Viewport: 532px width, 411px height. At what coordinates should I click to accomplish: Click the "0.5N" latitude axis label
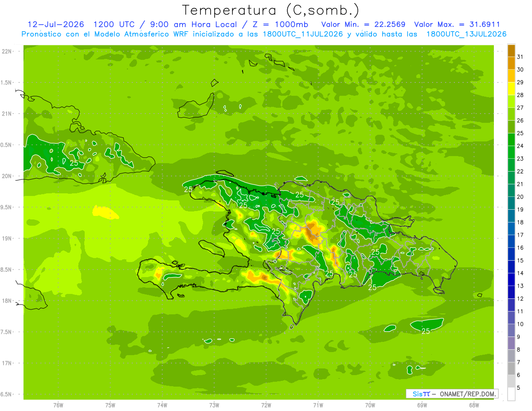coord(7,145)
